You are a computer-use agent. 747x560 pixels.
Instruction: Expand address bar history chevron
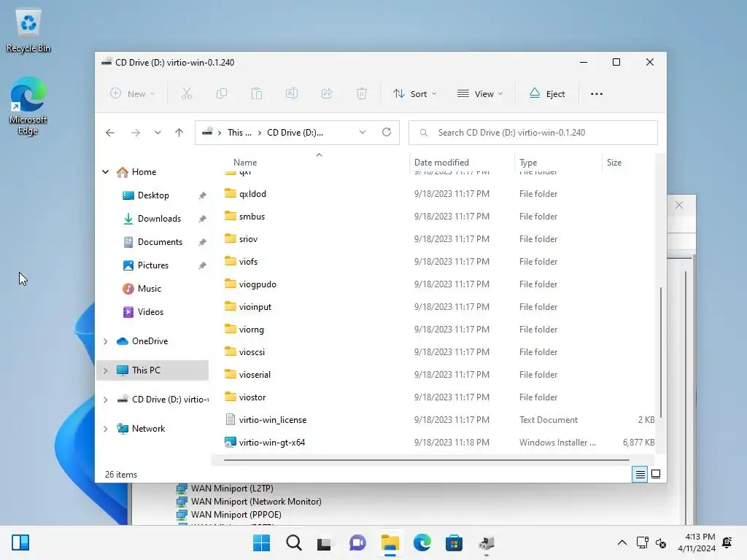(363, 132)
